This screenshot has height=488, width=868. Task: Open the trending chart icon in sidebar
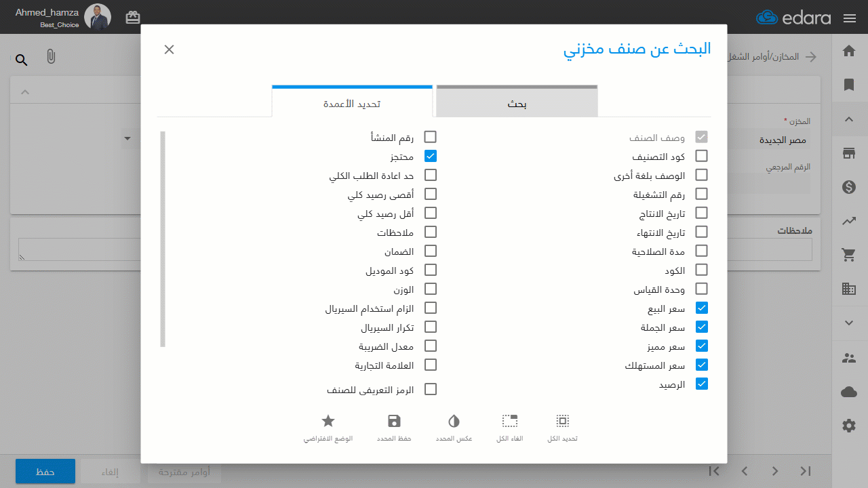[849, 220]
